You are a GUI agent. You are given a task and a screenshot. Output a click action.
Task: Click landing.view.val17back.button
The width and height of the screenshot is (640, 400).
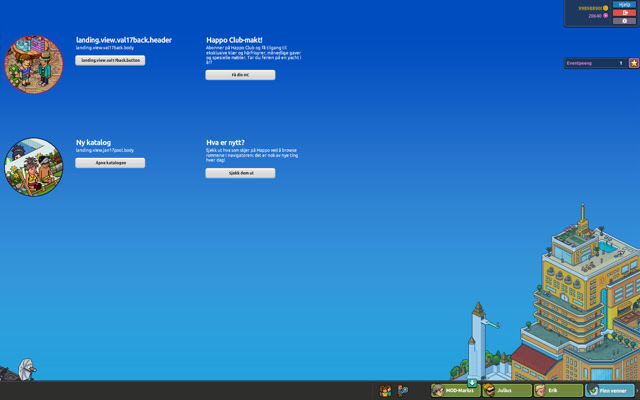point(110,60)
